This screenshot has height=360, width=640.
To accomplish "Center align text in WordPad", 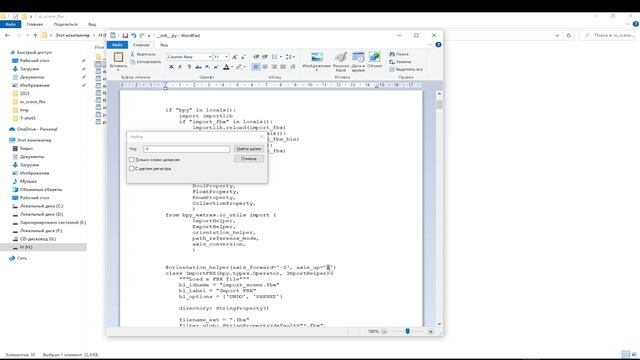I will click(x=265, y=67).
